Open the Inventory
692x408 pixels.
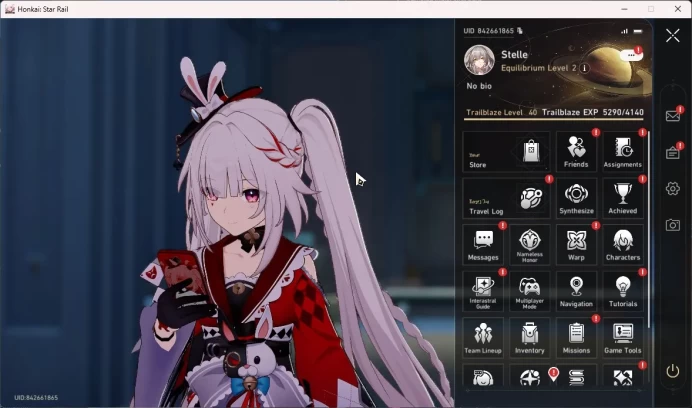[x=530, y=338]
